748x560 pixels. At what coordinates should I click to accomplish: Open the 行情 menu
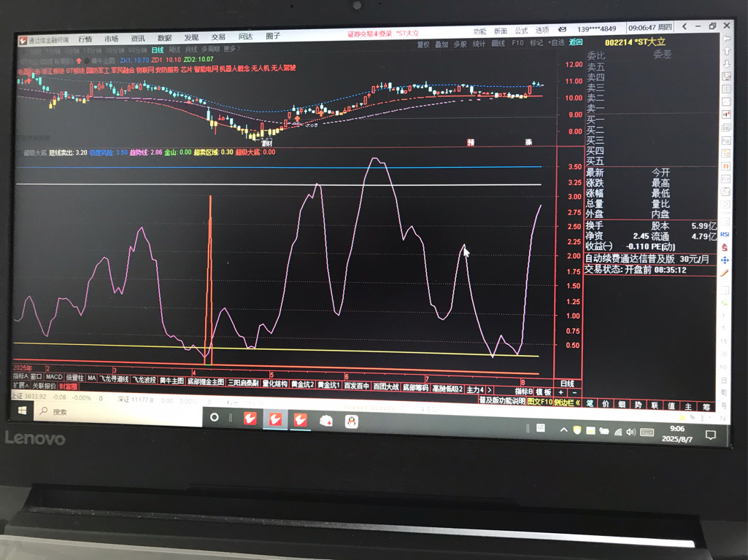click(x=85, y=39)
